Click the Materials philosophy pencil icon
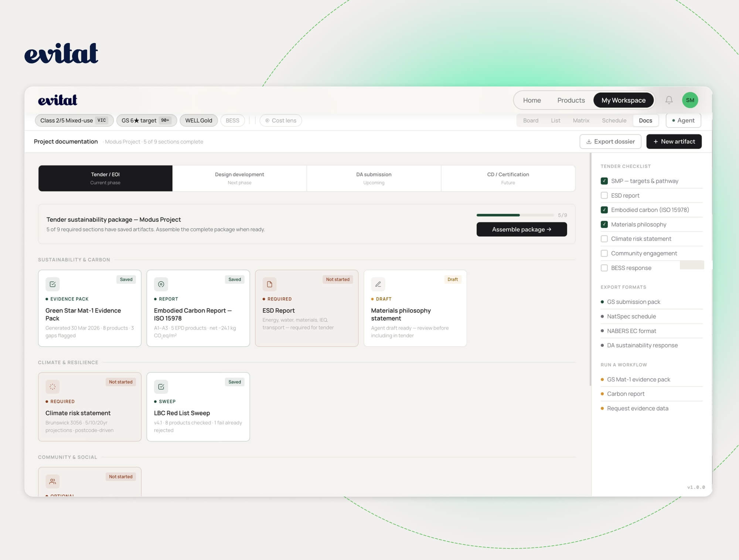The image size is (739, 560). (x=378, y=284)
